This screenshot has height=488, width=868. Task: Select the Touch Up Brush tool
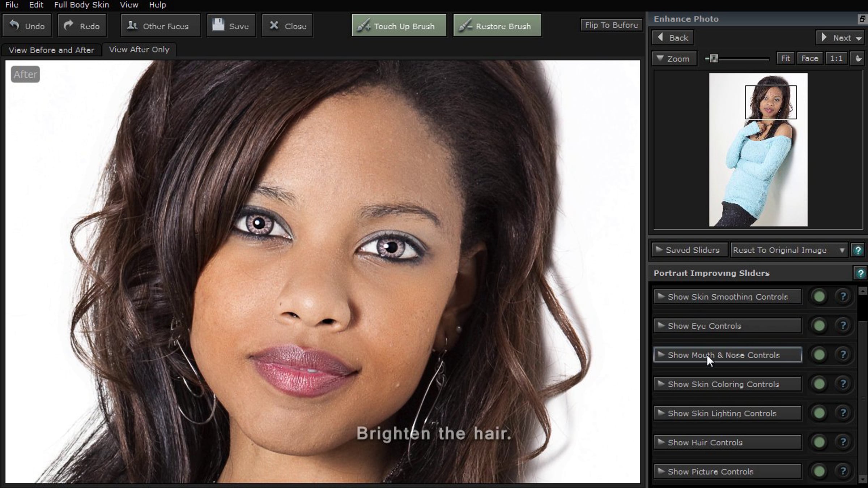(399, 26)
